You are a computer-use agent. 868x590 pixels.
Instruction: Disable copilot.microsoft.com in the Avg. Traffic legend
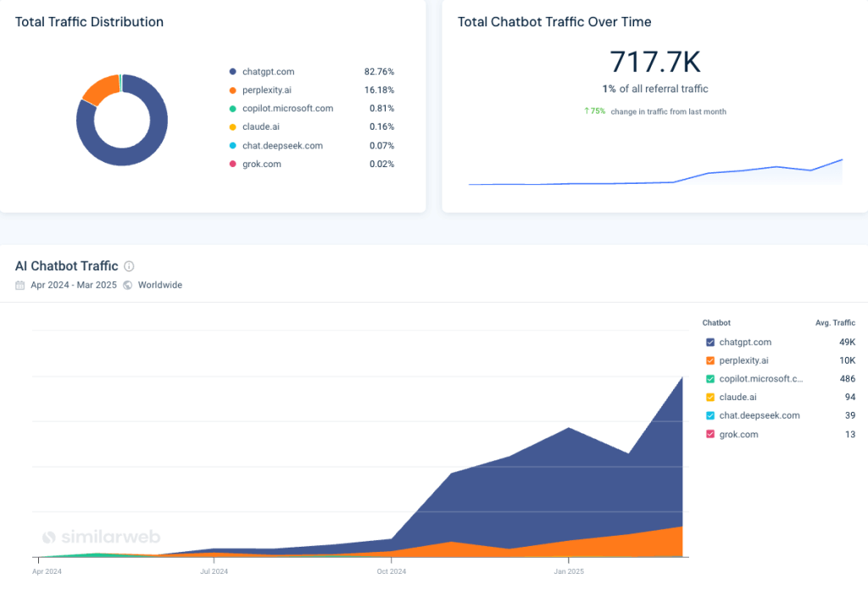coord(712,379)
